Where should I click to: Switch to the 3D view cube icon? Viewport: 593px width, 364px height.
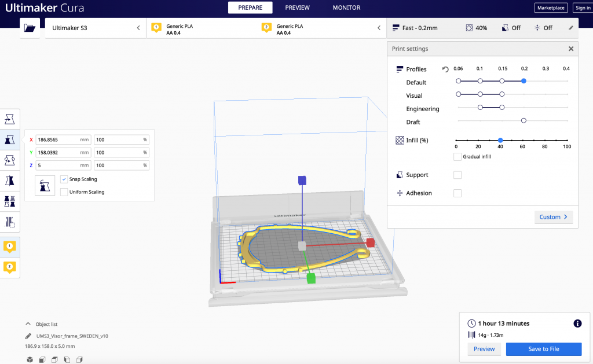[x=30, y=359]
